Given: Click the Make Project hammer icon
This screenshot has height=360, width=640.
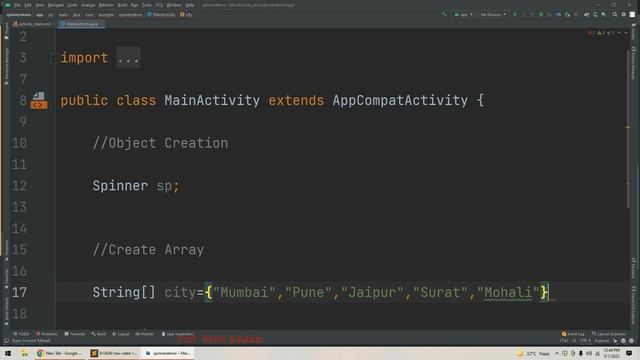Looking at the screenshot, I should (444, 14).
